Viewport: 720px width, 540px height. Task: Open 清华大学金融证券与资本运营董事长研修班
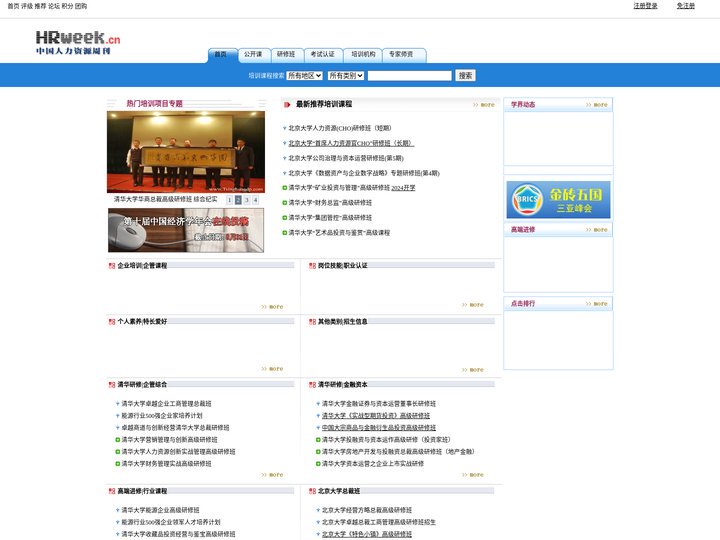pyautogui.click(x=379, y=404)
